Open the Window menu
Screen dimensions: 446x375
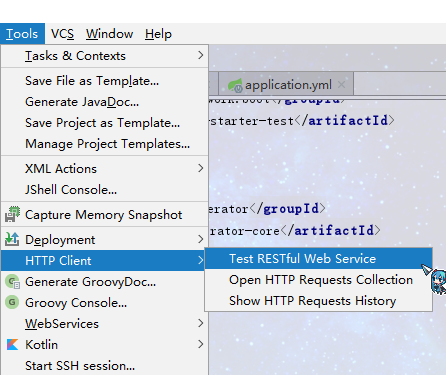109,34
